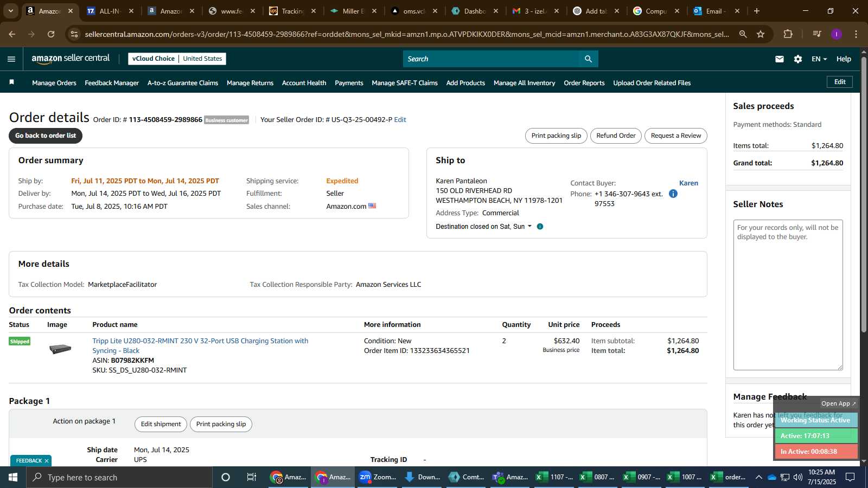Open a new browser tab
Viewport: 868px width, 488px height.
click(x=757, y=11)
